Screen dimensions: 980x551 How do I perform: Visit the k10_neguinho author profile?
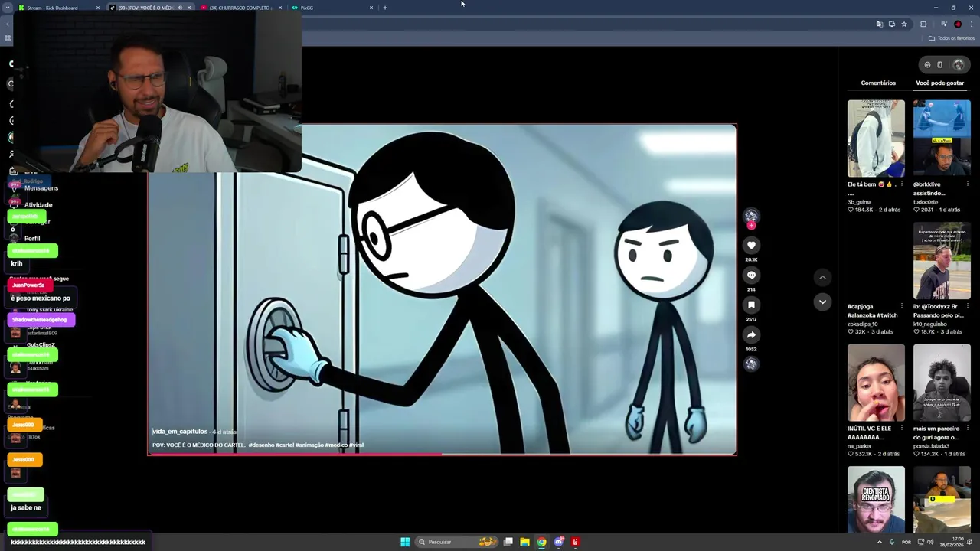click(x=930, y=324)
